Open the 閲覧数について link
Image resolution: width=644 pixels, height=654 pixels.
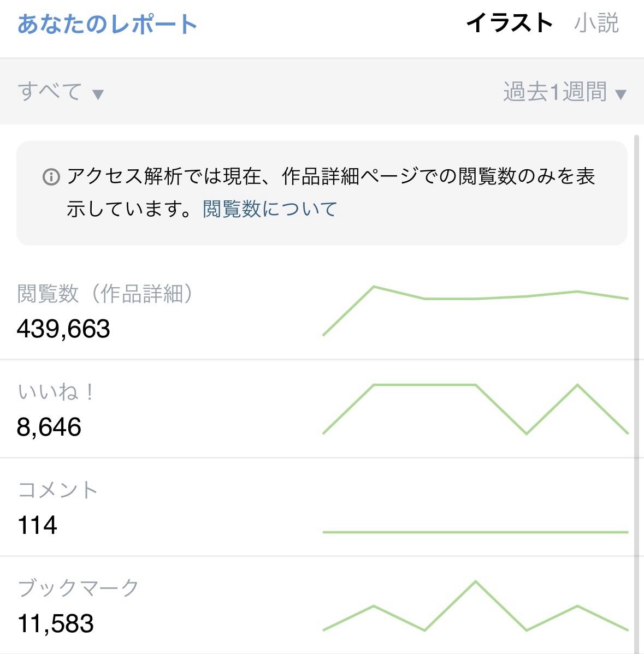[x=270, y=209]
